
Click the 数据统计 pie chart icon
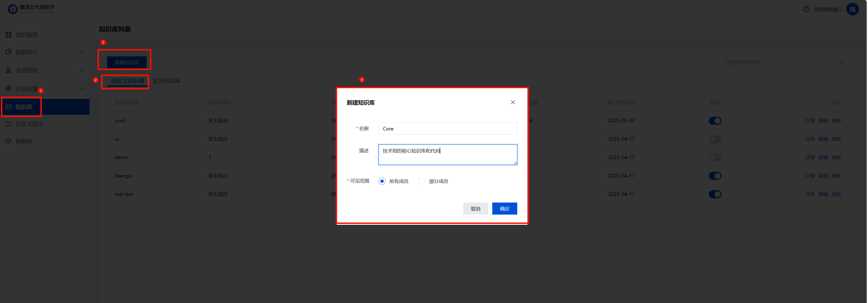pyautogui.click(x=8, y=52)
